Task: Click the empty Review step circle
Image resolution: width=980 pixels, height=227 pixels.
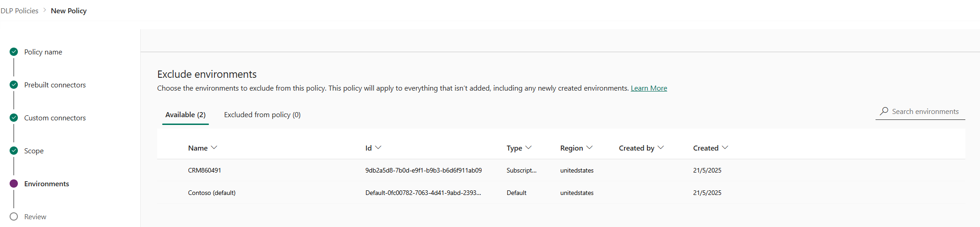Action: (x=14, y=216)
